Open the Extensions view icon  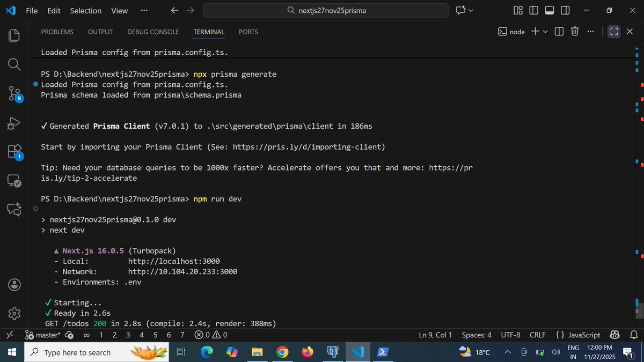(x=14, y=152)
